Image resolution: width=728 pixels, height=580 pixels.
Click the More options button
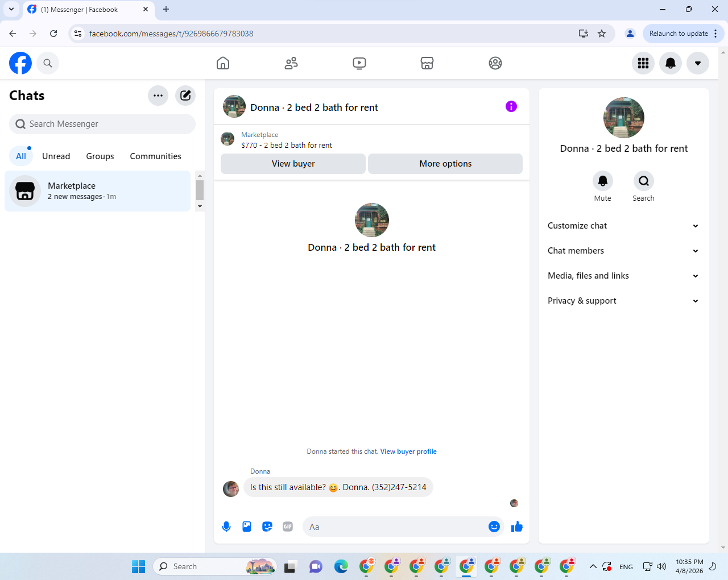[445, 164]
